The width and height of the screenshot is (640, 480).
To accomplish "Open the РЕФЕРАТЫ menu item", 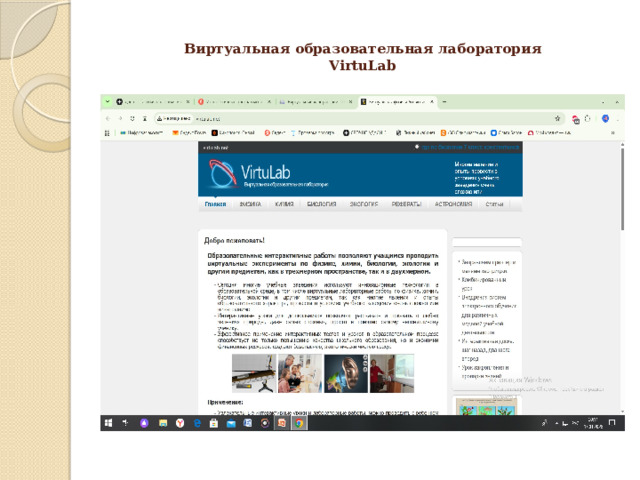I will [406, 204].
